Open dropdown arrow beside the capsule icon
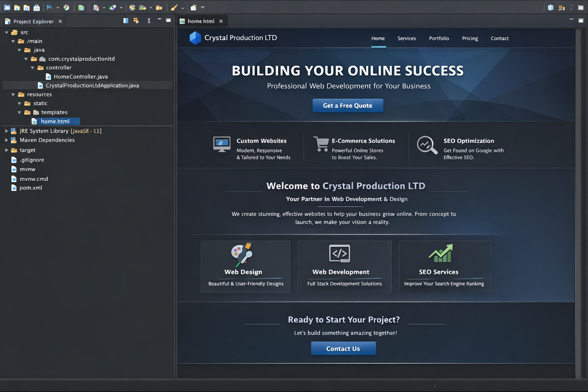This screenshot has height=392, width=588. tap(121, 8)
